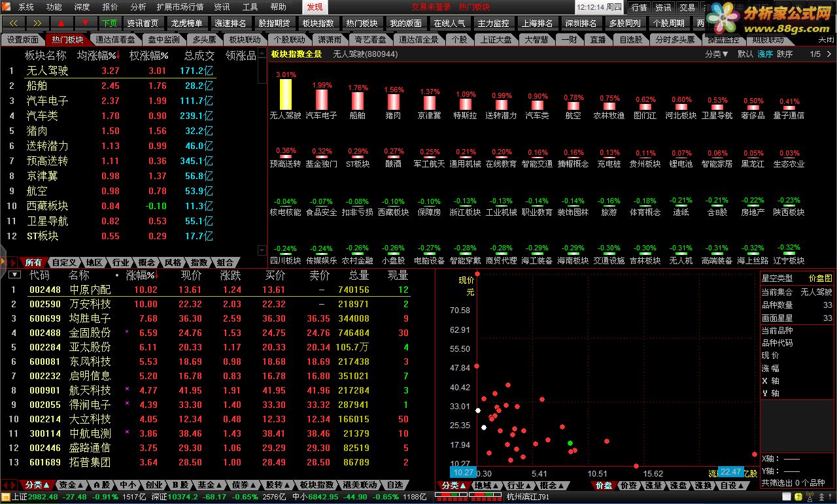The height and width of the screenshot is (504, 837).
Task: Click the 总成交 column header
Action: point(199,56)
